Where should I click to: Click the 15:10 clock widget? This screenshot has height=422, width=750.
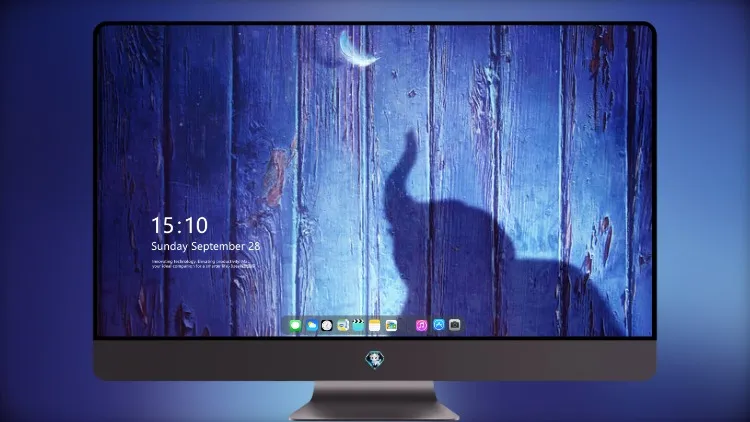tap(179, 225)
